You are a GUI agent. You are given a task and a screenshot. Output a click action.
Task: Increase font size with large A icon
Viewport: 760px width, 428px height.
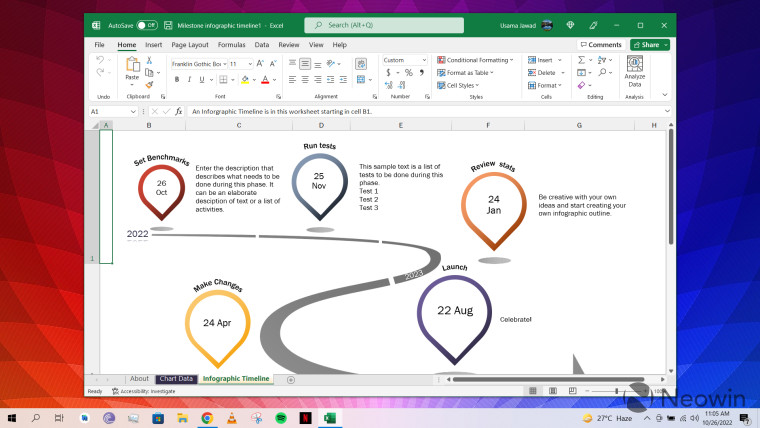[x=260, y=63]
